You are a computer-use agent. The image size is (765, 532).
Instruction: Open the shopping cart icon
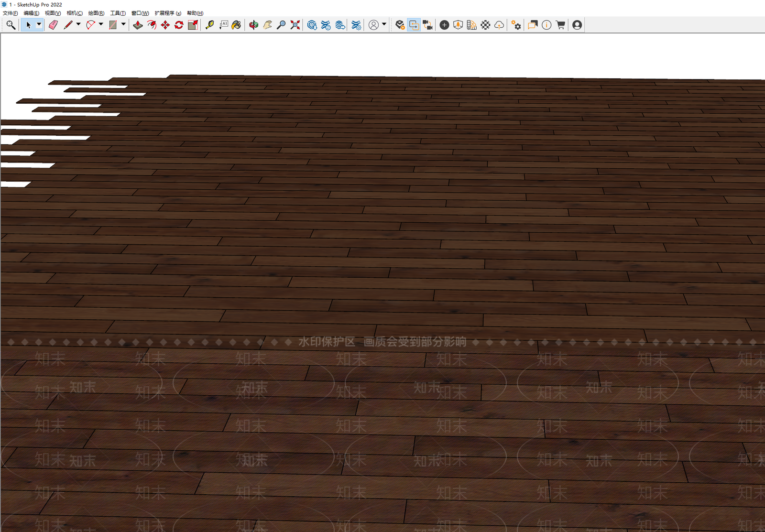pos(560,25)
